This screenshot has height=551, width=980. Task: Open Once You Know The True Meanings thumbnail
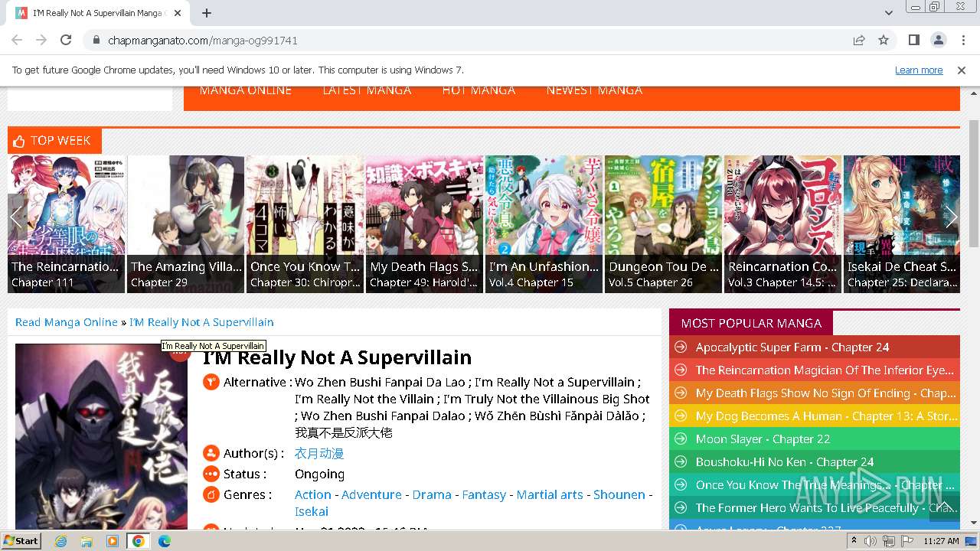click(305, 223)
